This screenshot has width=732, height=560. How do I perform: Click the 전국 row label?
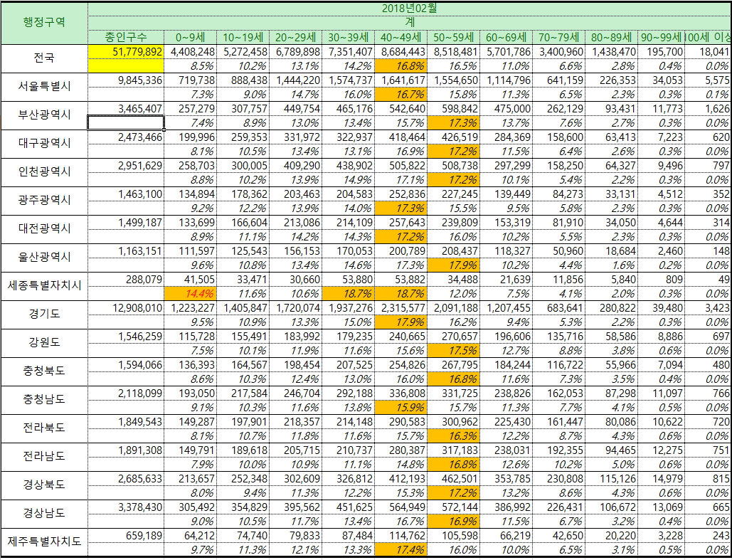click(x=44, y=58)
